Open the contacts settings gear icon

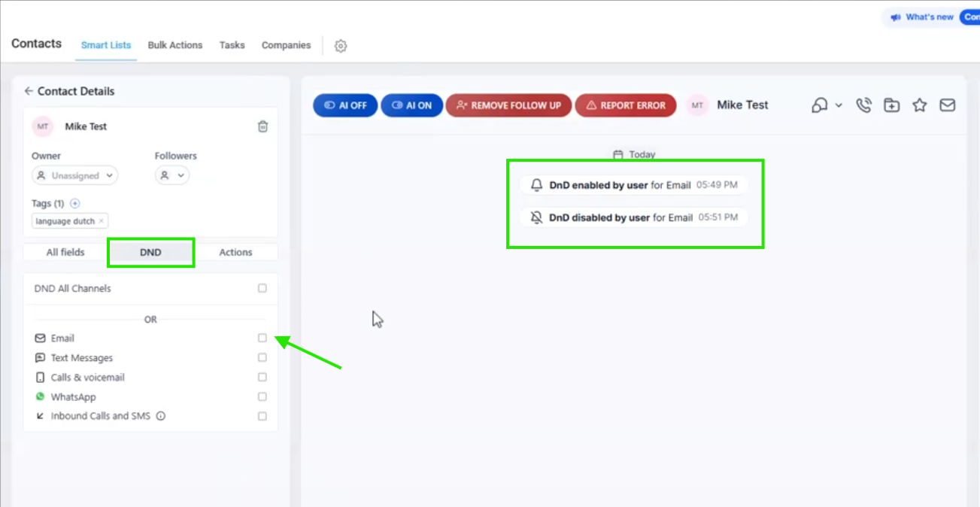[341, 46]
